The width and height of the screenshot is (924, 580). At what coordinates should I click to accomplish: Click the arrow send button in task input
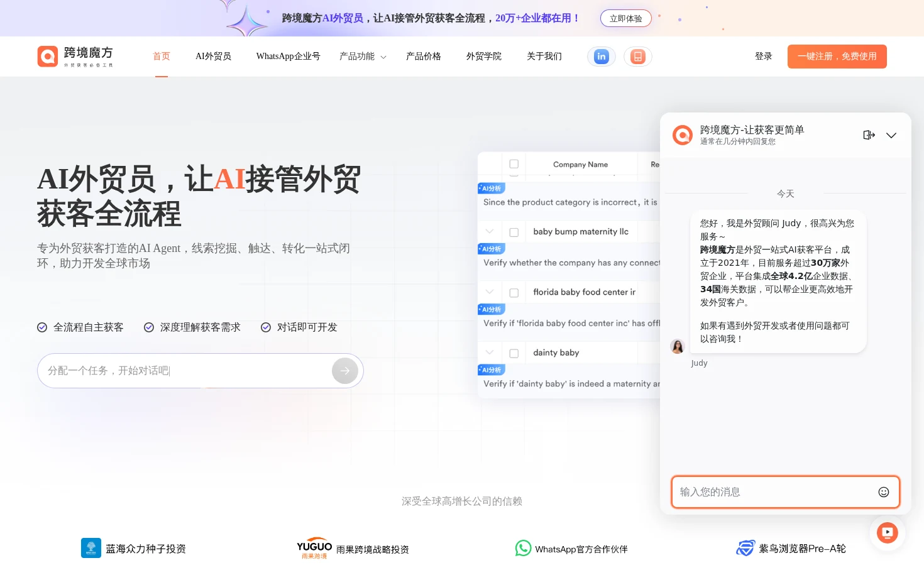tap(345, 371)
